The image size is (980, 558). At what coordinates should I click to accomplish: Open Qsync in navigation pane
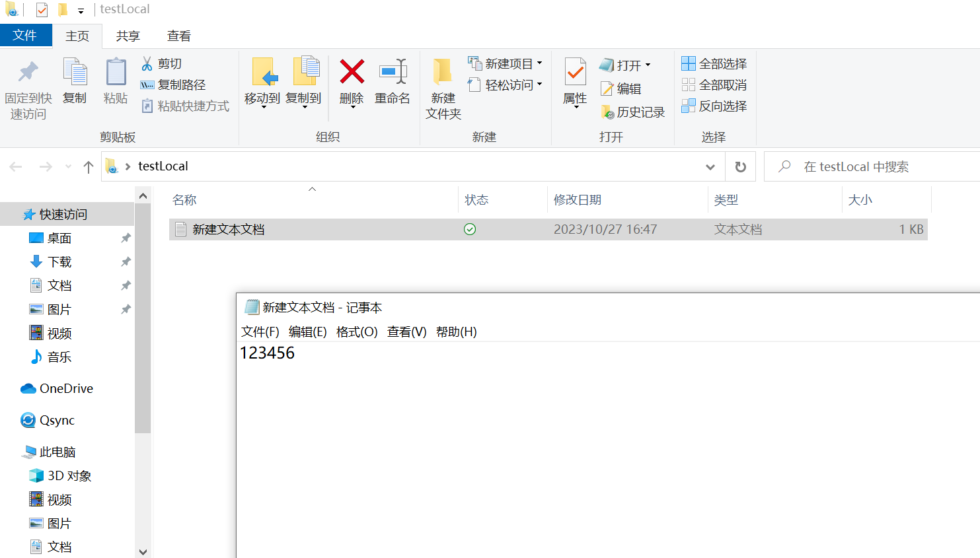click(x=48, y=420)
